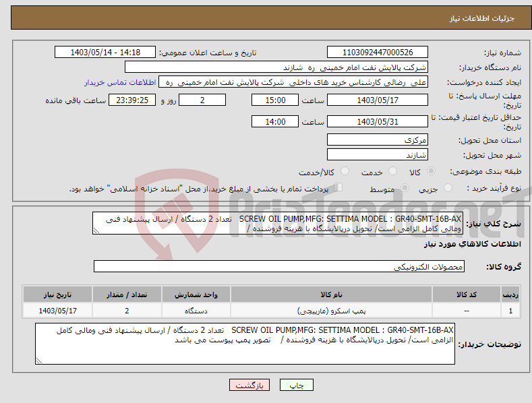
Task: Click the remaining time countdown 23:39:25
Action: click(132, 100)
